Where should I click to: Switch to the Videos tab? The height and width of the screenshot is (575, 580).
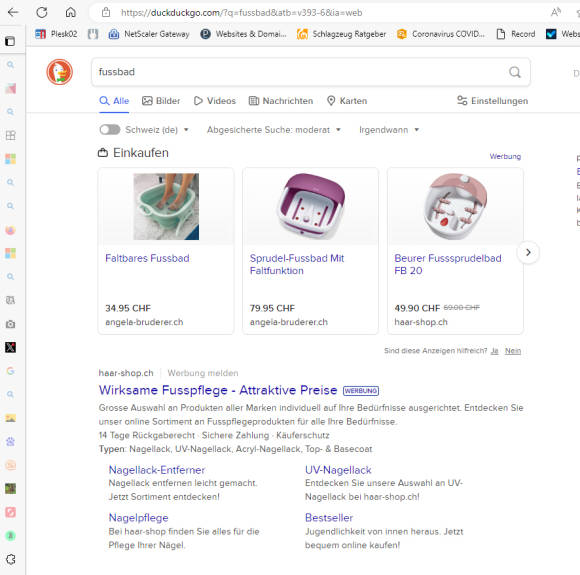tap(215, 101)
